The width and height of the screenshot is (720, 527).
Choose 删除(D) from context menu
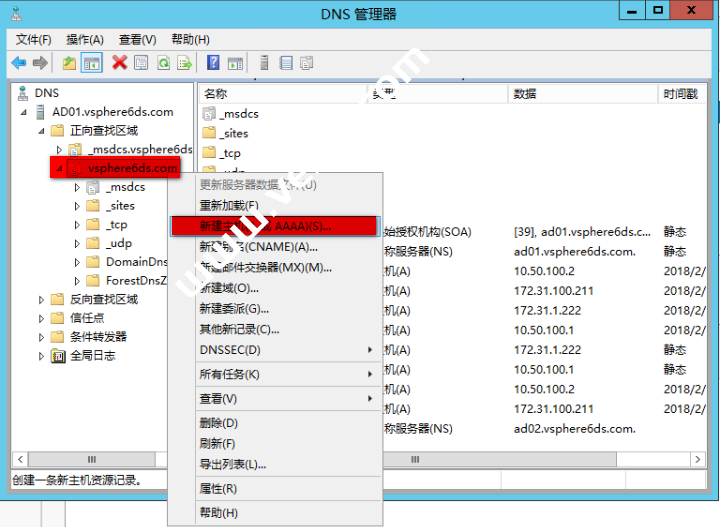[275, 423]
